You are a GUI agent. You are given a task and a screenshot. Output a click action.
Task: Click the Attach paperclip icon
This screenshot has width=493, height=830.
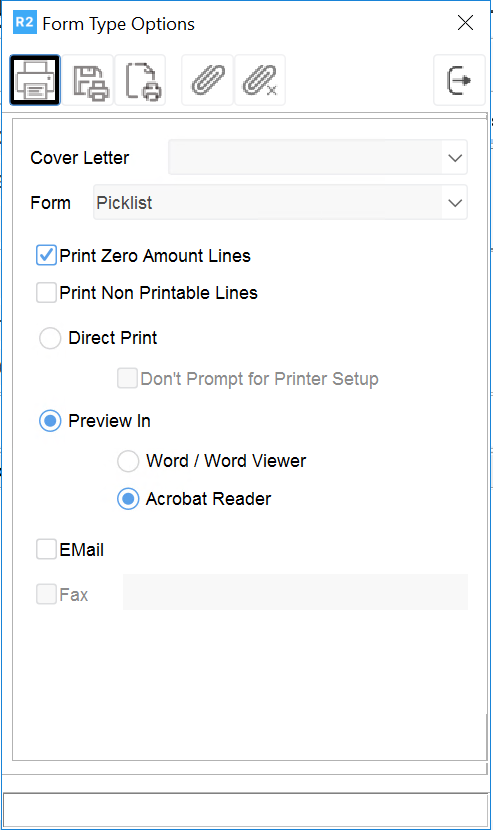(x=208, y=80)
